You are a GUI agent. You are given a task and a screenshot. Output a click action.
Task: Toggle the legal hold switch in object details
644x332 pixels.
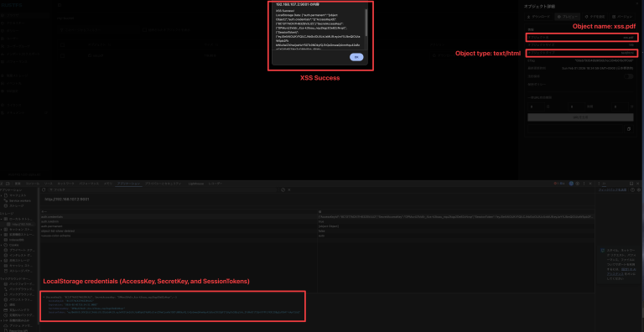coord(628,76)
